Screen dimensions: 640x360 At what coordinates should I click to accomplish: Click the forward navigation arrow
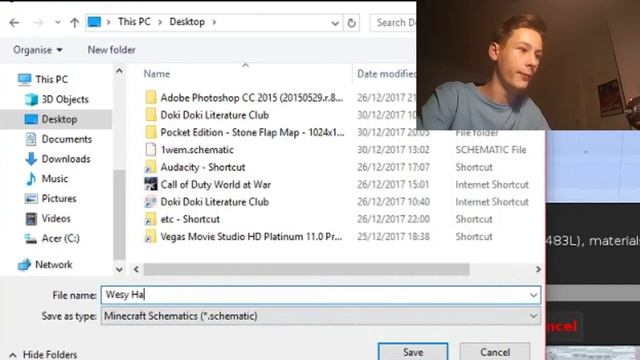click(x=38, y=22)
